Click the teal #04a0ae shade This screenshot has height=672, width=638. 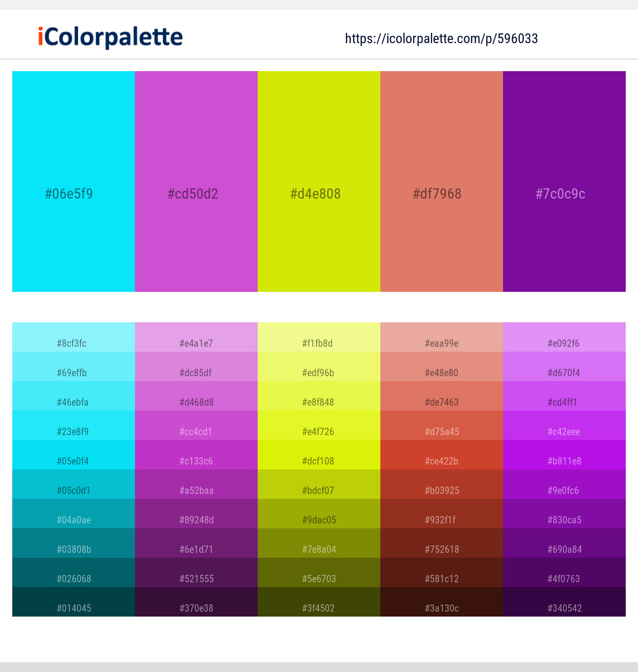[74, 514]
